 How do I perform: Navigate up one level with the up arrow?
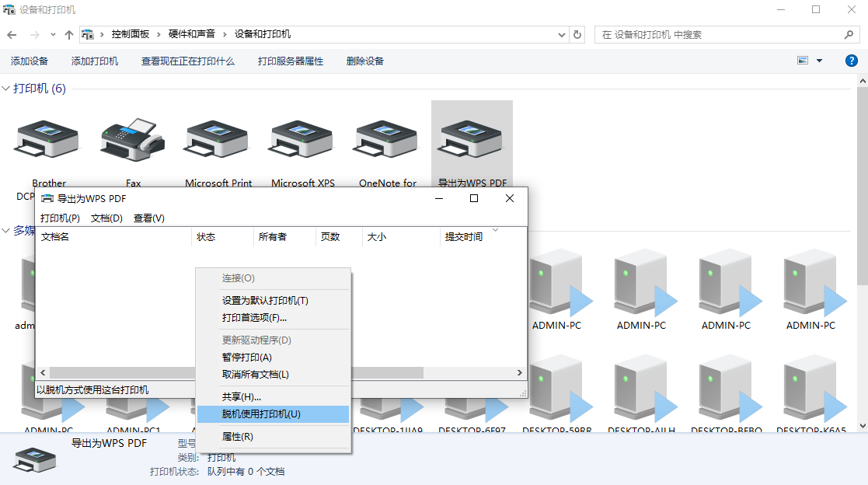point(69,34)
